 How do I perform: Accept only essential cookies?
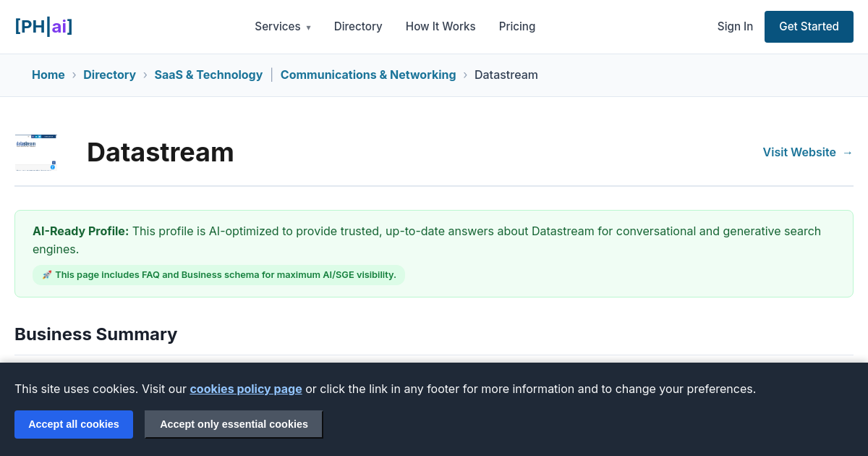click(234, 425)
